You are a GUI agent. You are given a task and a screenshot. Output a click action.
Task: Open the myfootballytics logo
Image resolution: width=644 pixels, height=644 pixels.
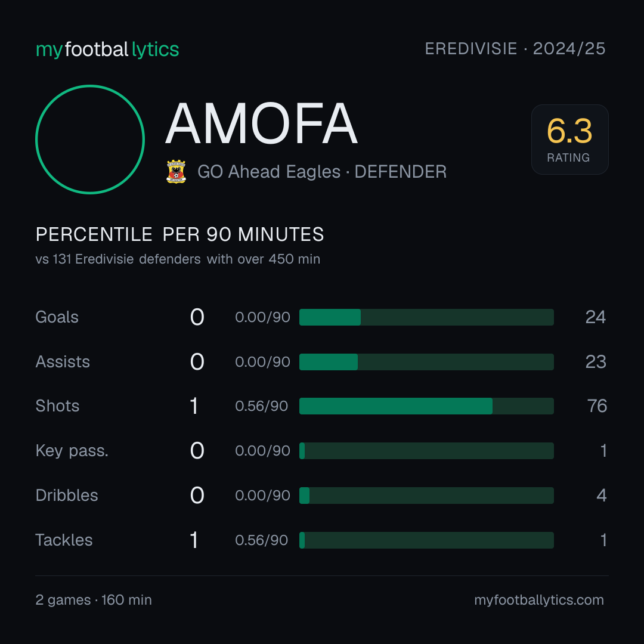[107, 49]
